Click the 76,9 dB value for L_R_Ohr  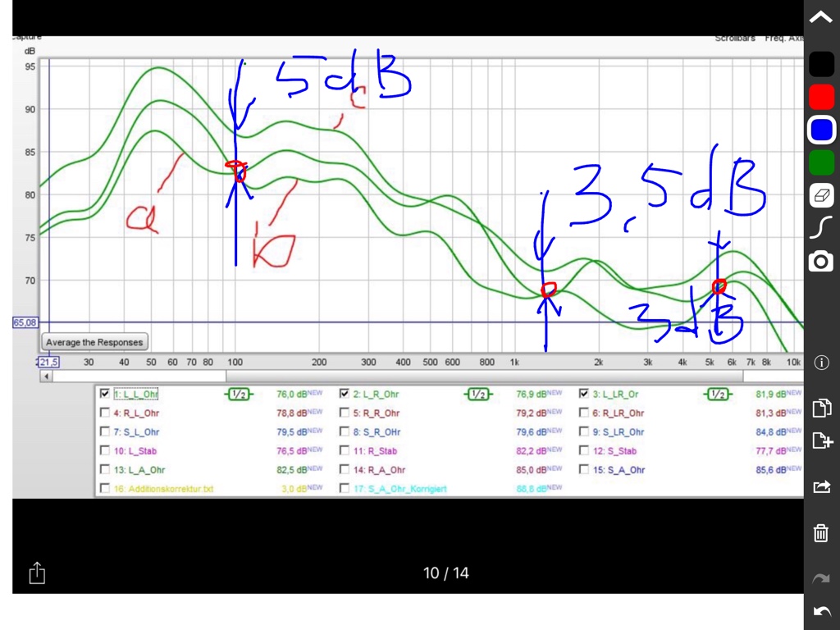tap(532, 395)
